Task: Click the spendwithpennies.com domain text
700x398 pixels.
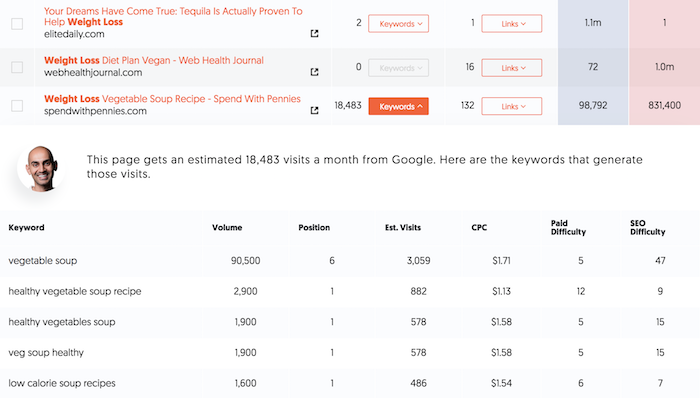Action: 95,111
